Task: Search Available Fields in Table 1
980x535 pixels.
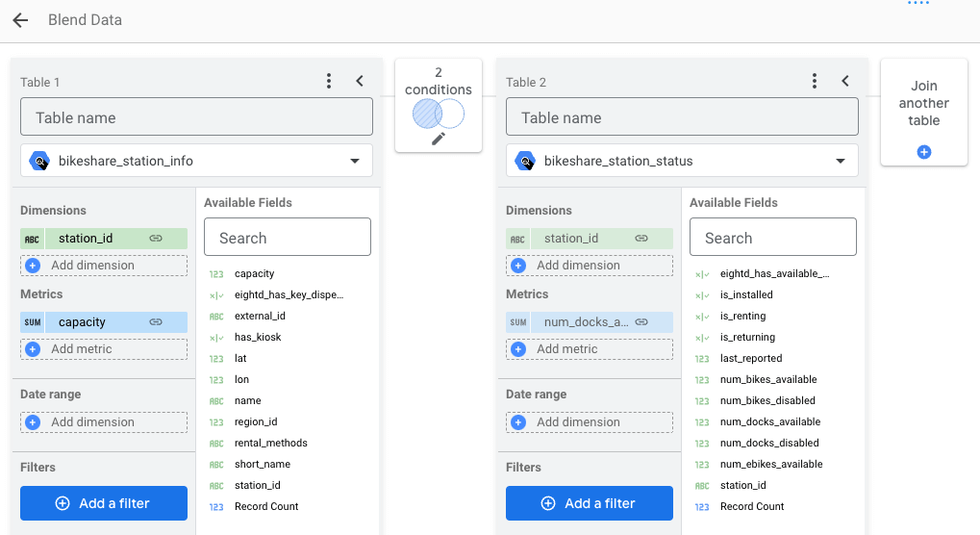Action: pos(288,237)
